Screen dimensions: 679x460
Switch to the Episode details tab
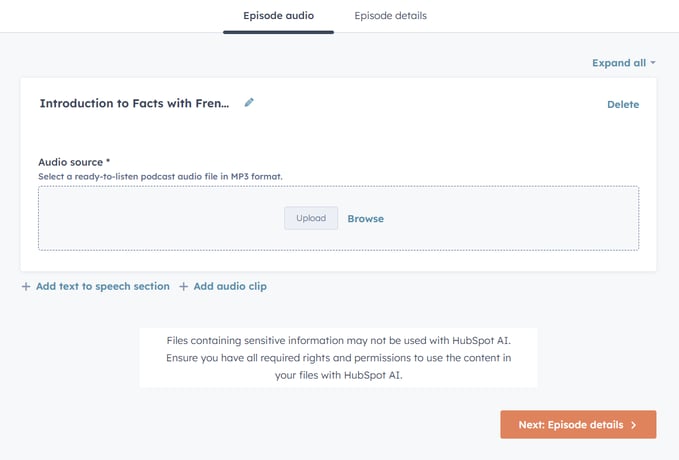pyautogui.click(x=390, y=16)
